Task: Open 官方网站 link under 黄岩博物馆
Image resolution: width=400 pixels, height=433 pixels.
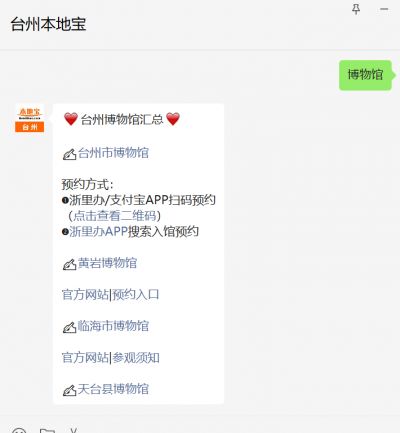Action: [x=85, y=295]
